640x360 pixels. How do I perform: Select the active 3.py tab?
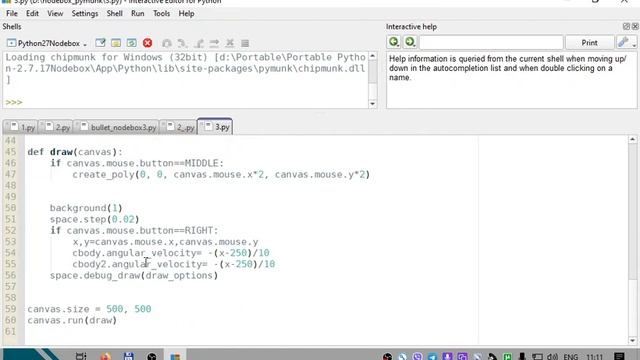215,127
